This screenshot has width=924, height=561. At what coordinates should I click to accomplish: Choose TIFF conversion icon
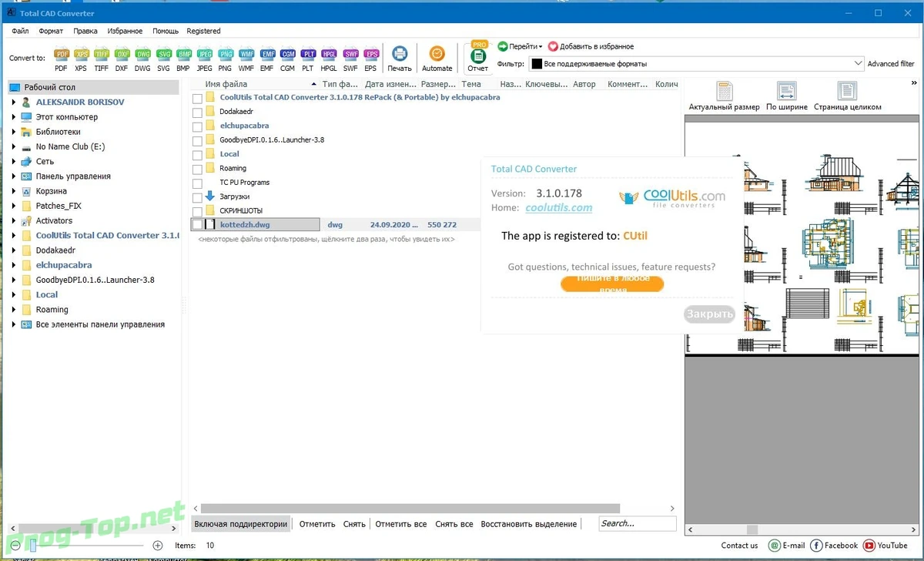tap(102, 55)
